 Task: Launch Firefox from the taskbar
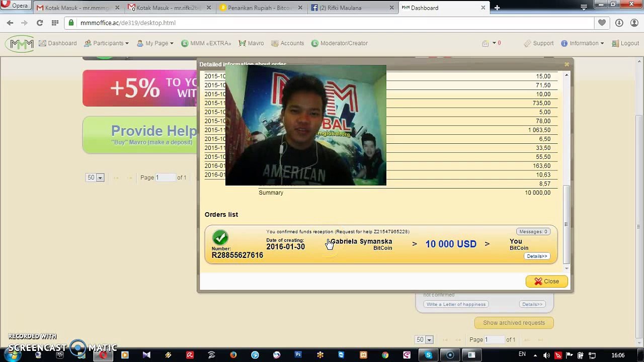[233, 355]
